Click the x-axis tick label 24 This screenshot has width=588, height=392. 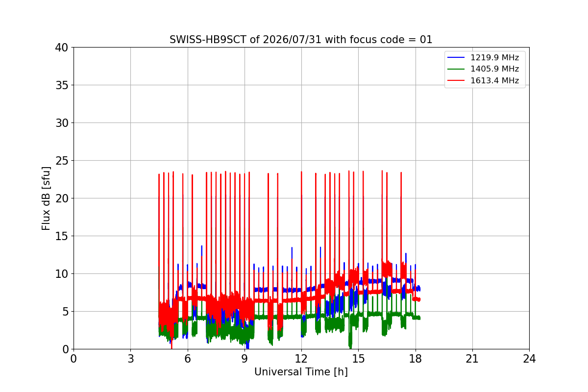(529, 359)
